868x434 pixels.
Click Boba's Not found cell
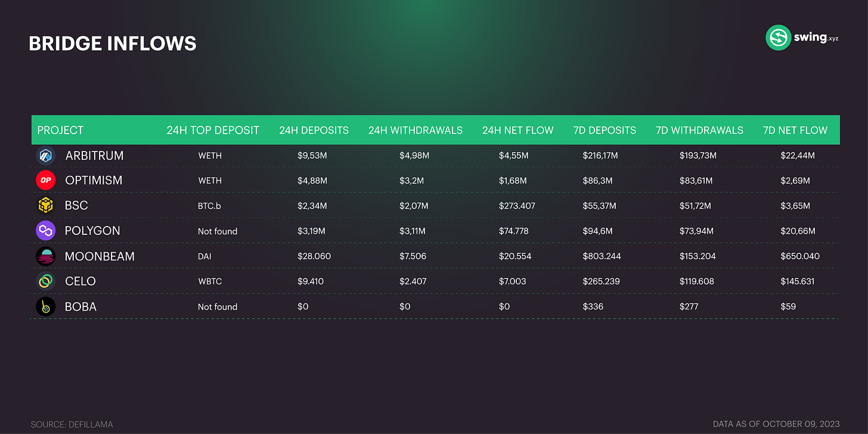[218, 307]
